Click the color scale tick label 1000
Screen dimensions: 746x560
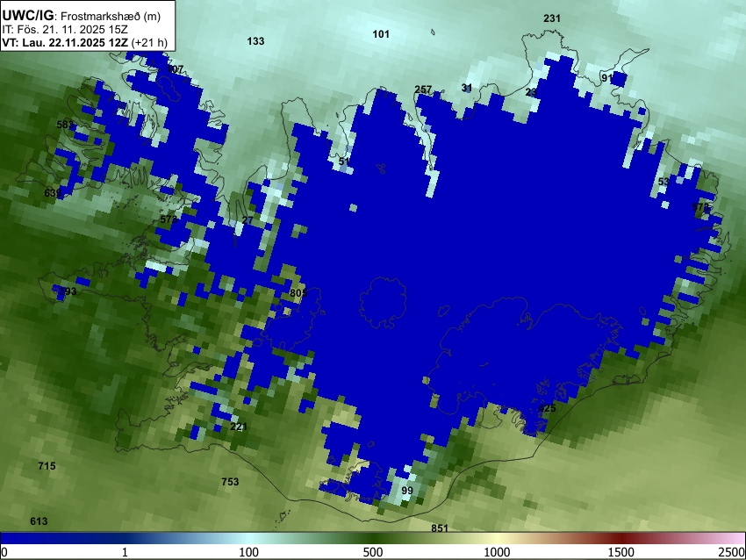pos(497,552)
